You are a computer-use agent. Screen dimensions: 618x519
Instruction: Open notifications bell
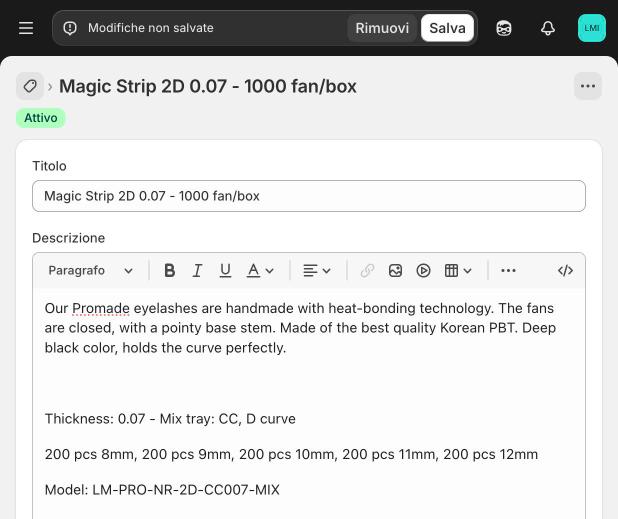[x=547, y=28]
